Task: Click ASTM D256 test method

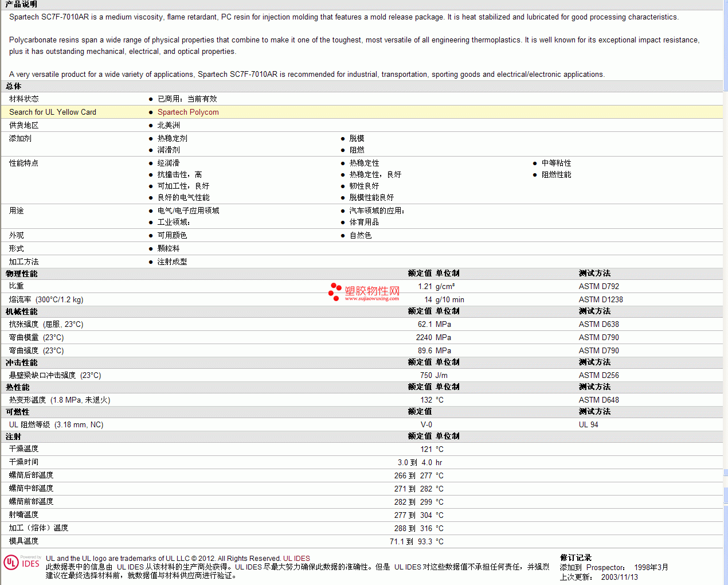Action: point(599,375)
